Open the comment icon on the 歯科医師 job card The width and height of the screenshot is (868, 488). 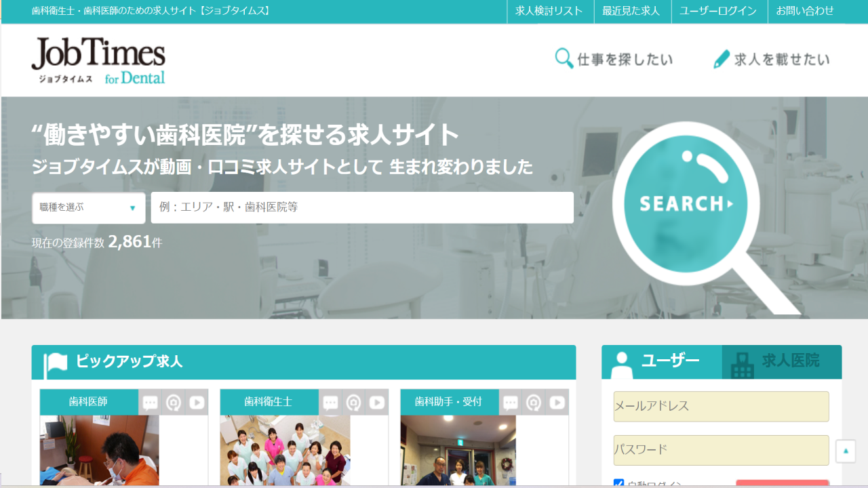tap(149, 402)
